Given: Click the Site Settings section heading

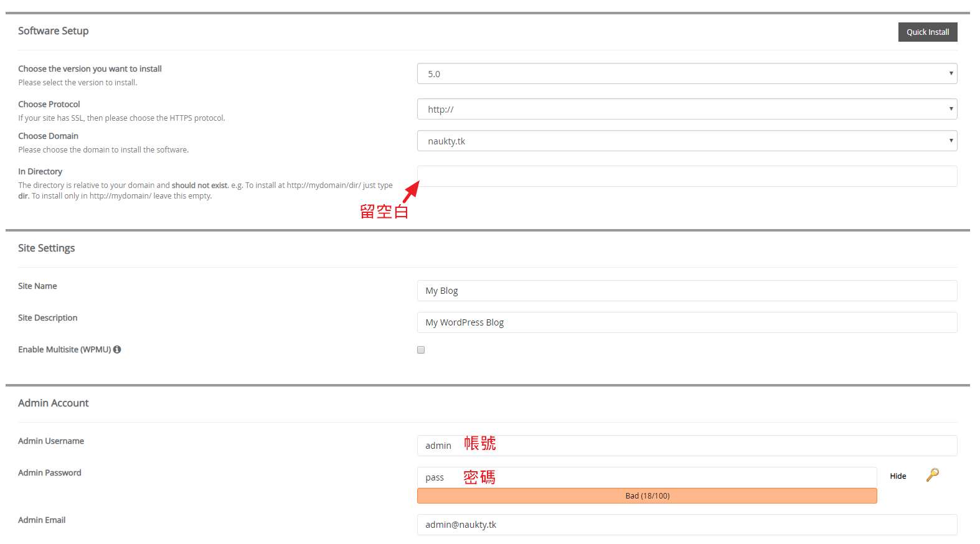Looking at the screenshot, I should pyautogui.click(x=46, y=248).
